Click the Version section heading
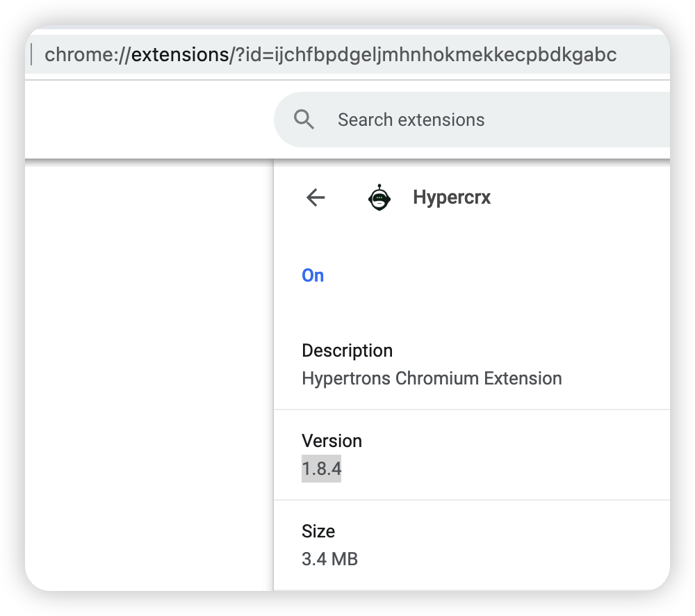Screen dimensions: 695x616 [x=332, y=441]
